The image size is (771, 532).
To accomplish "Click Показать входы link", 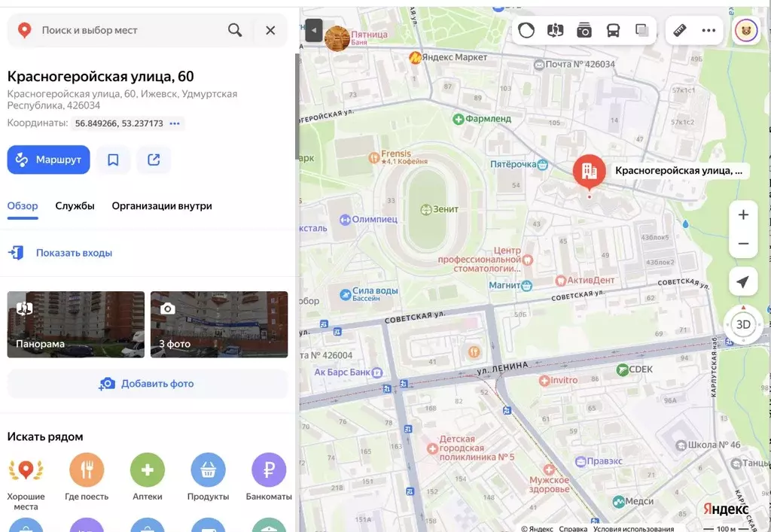I will coord(74,253).
